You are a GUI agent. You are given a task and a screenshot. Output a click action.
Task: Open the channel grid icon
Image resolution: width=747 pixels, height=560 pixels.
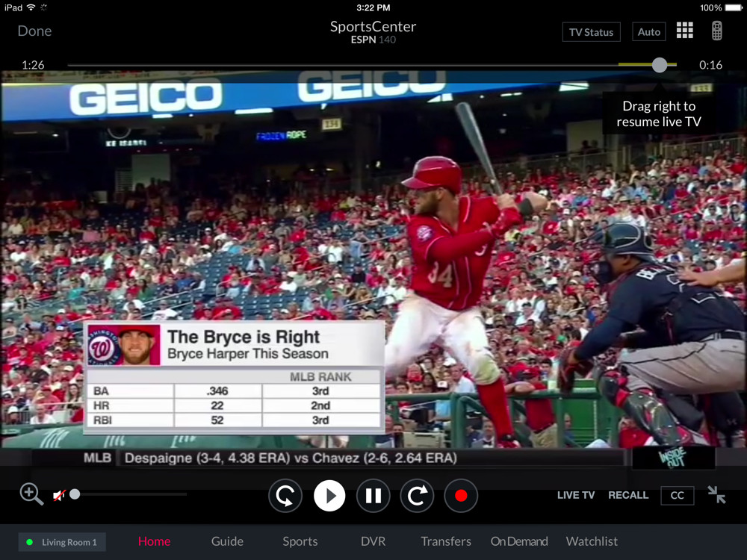coord(684,31)
